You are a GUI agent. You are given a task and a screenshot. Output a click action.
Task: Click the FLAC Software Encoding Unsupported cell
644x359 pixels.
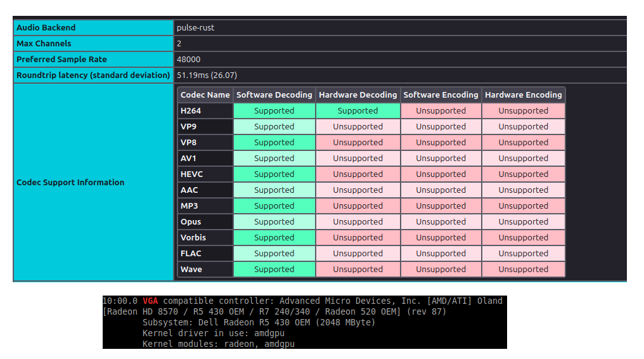(x=441, y=254)
